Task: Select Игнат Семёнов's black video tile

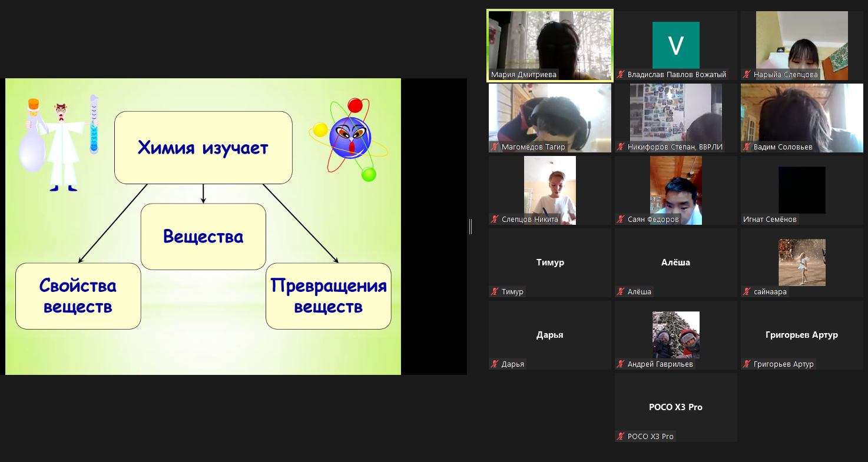Action: (x=801, y=190)
